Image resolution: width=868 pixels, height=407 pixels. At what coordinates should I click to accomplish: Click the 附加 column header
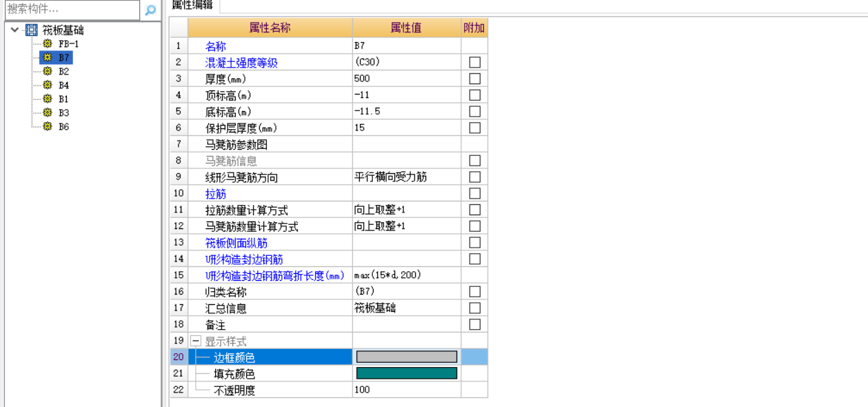(x=474, y=28)
